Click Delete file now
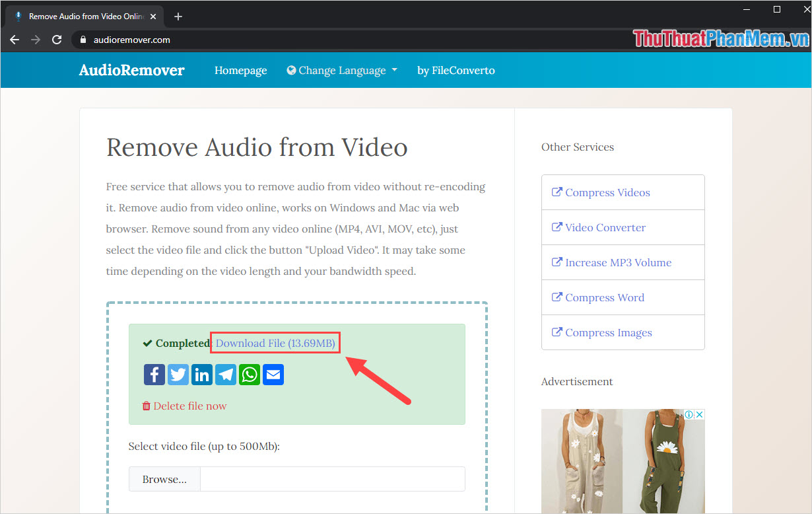Image resolution: width=812 pixels, height=514 pixels. [x=189, y=406]
